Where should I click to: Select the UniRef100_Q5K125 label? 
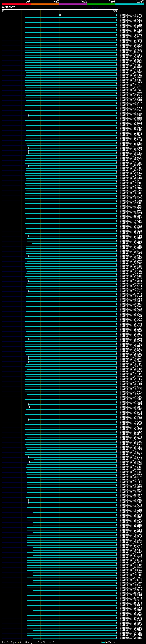pos(131,480)
